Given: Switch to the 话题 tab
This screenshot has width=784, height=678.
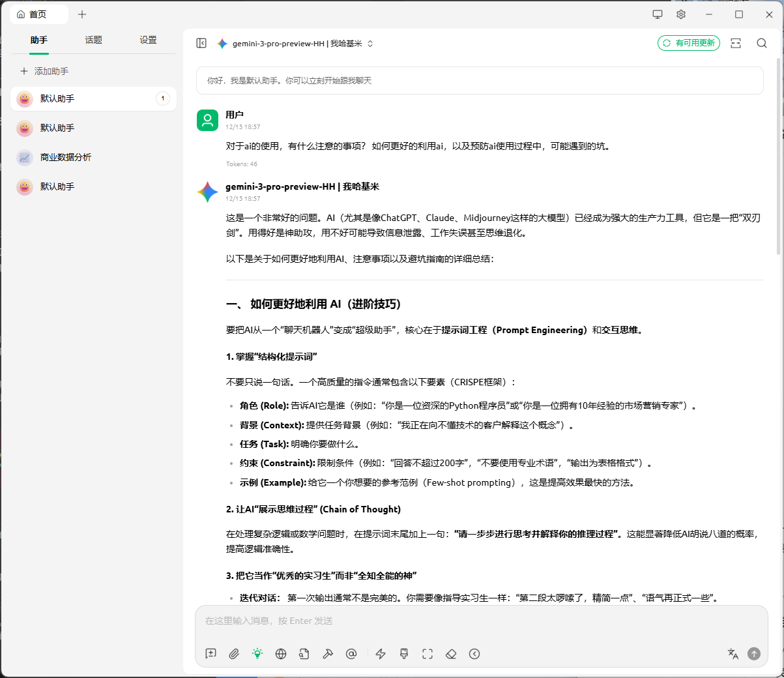Looking at the screenshot, I should point(93,40).
